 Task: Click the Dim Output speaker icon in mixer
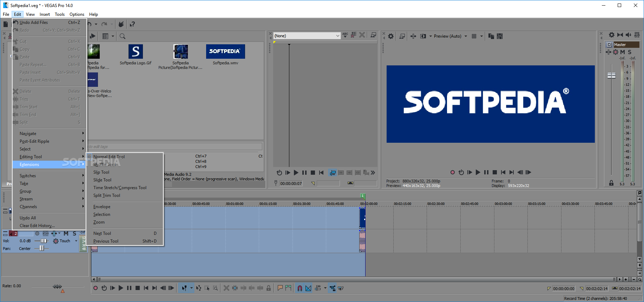(629, 35)
